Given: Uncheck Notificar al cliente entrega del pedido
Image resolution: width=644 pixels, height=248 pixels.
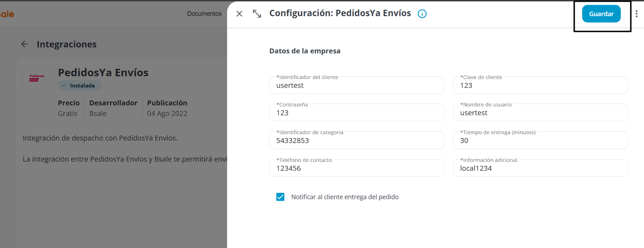Looking at the screenshot, I should pyautogui.click(x=280, y=197).
